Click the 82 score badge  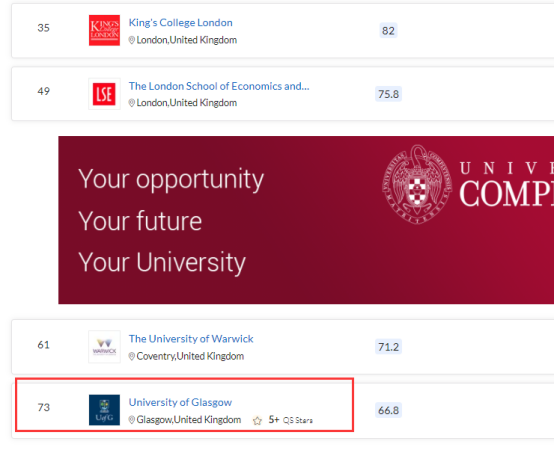coord(388,31)
